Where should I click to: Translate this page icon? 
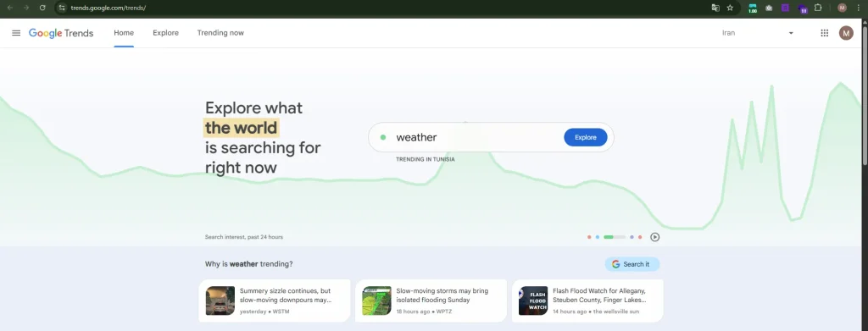[715, 8]
